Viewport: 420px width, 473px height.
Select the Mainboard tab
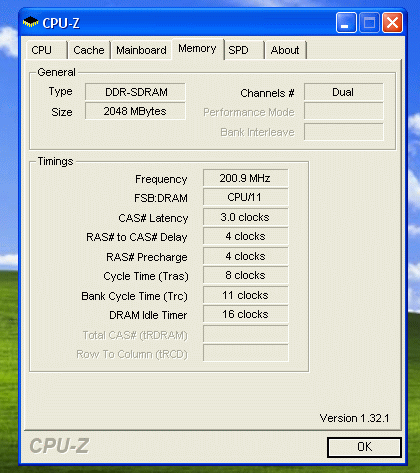point(141,50)
